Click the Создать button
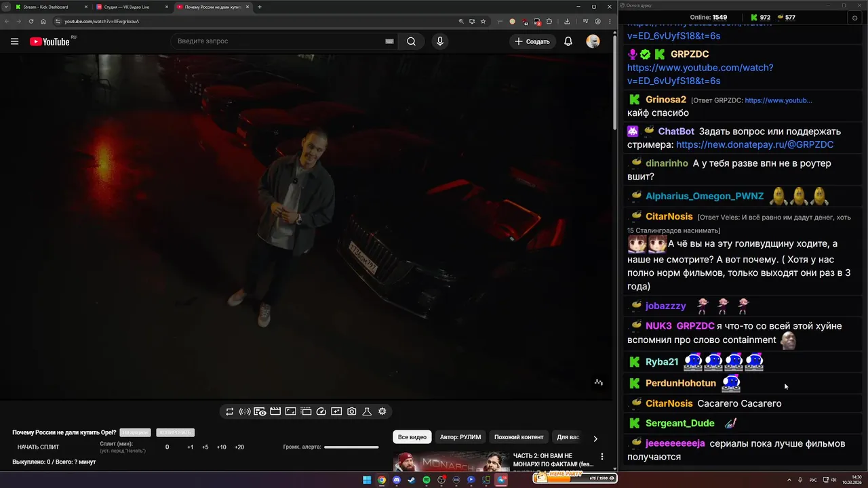 [x=532, y=41]
